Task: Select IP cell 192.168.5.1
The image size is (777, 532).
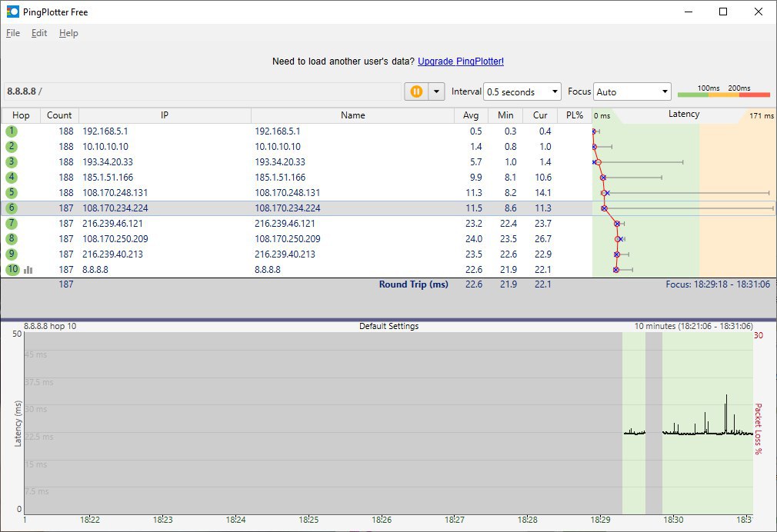Action: point(105,131)
